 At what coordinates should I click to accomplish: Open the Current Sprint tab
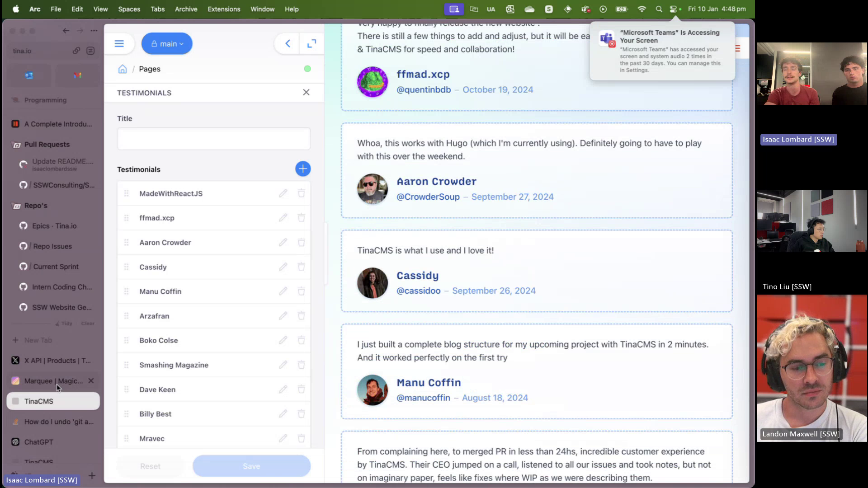point(53,267)
